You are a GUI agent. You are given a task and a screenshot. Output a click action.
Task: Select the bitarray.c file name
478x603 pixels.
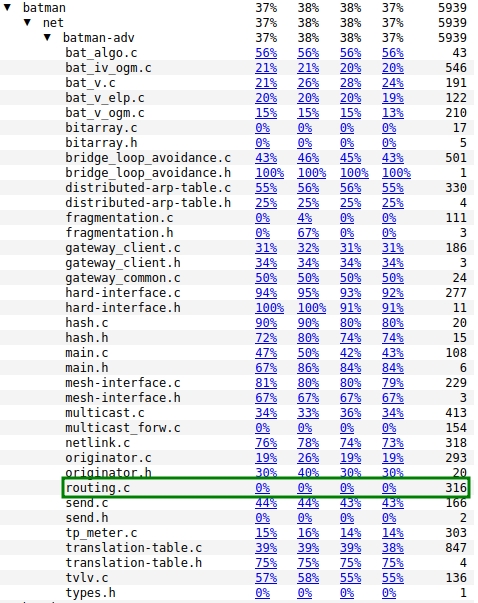(x=101, y=128)
